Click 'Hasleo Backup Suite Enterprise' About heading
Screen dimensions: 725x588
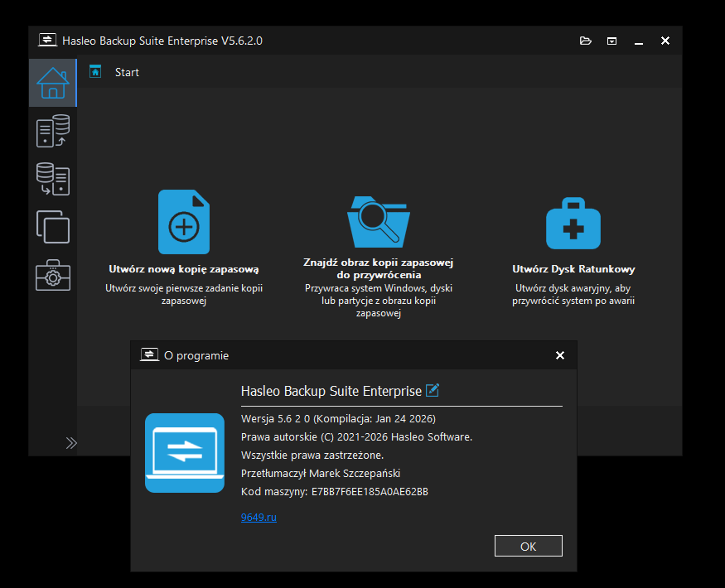(x=331, y=391)
